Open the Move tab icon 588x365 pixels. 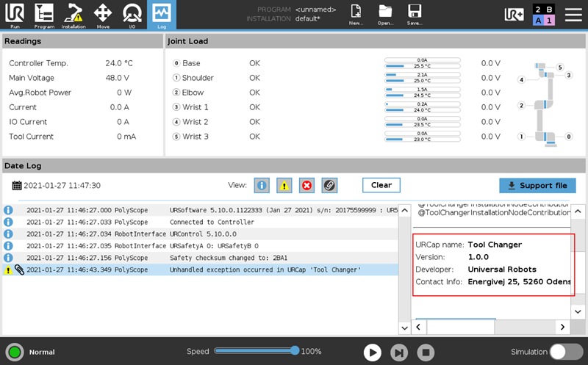103,14
